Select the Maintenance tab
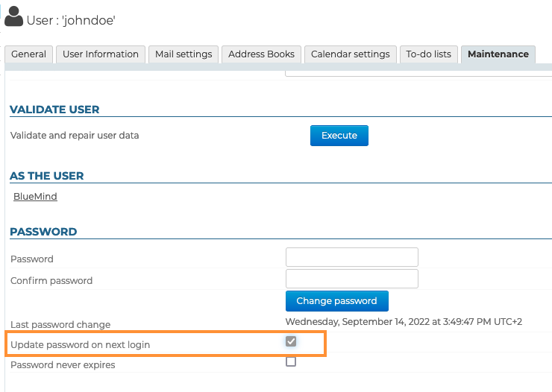 pyautogui.click(x=498, y=54)
